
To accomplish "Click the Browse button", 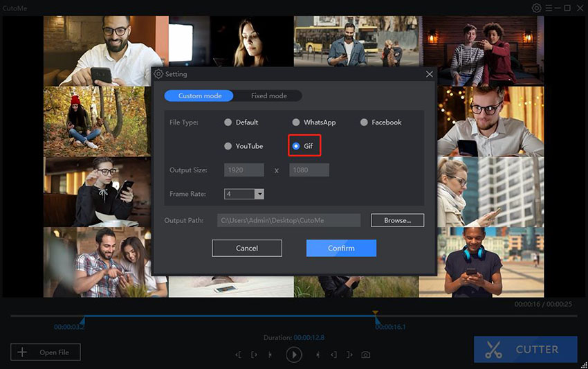I will coord(398,220).
